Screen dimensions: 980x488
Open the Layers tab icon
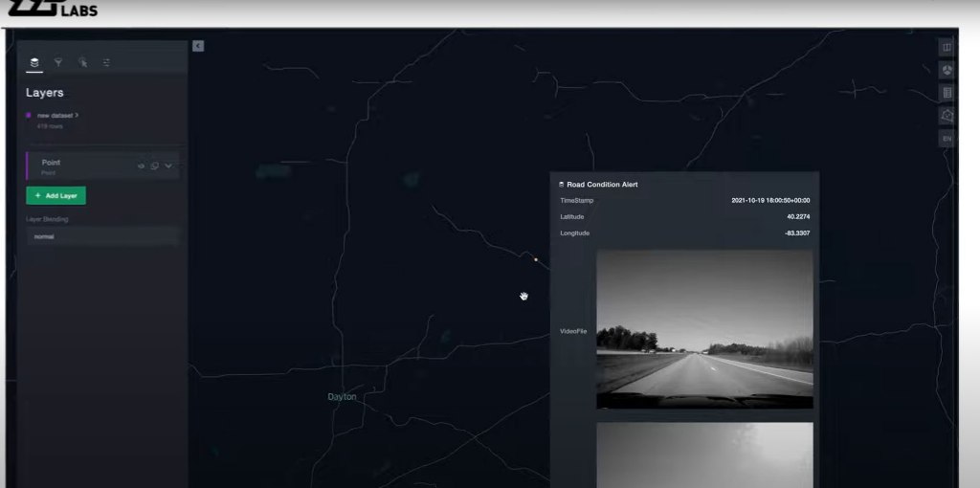click(x=34, y=62)
